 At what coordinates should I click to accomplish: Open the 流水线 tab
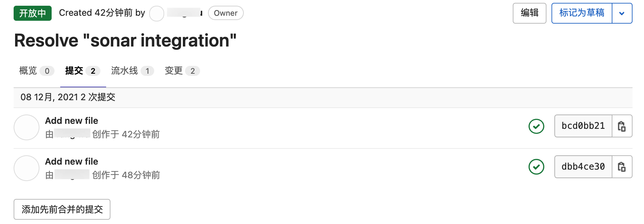click(132, 71)
